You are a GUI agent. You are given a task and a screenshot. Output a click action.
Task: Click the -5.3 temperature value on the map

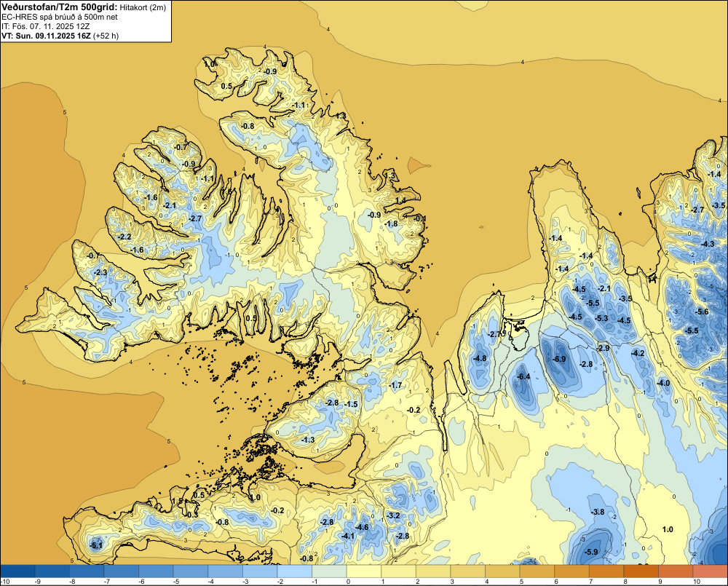(602, 318)
